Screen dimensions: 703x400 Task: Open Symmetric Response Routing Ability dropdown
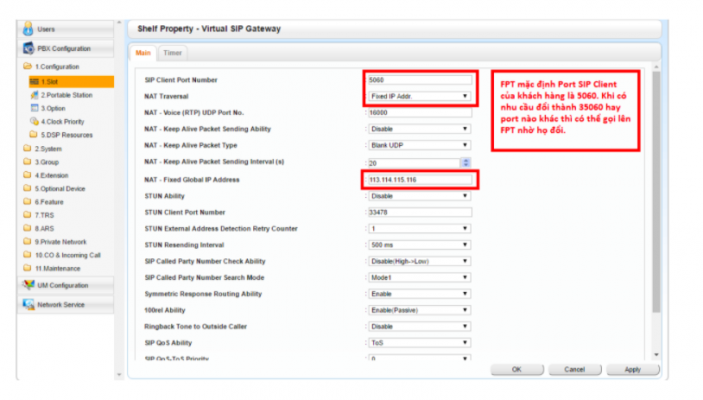pyautogui.click(x=417, y=294)
